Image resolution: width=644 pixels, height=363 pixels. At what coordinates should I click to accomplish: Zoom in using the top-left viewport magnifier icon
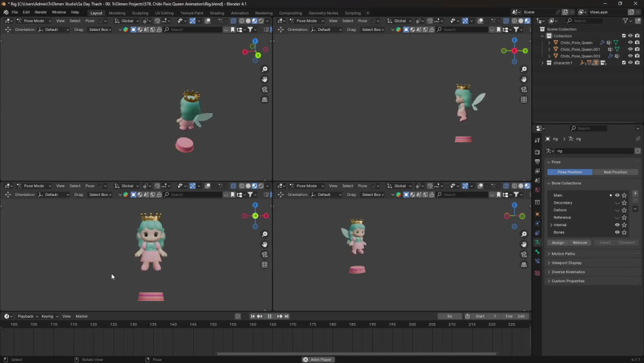(x=265, y=70)
